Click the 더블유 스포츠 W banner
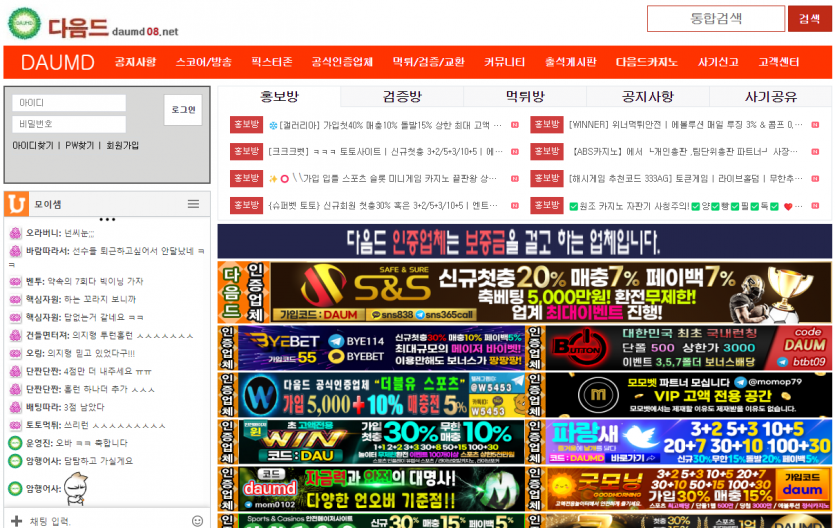The width and height of the screenshot is (835, 528). [x=371, y=395]
